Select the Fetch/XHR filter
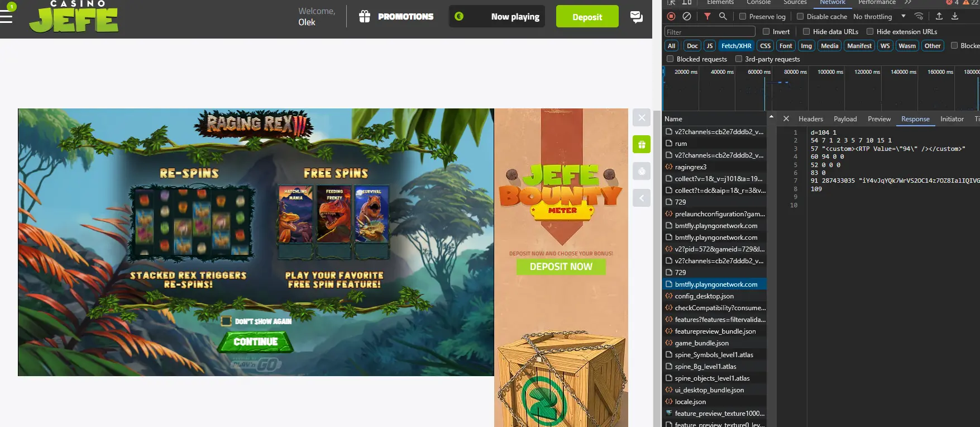 tap(736, 46)
